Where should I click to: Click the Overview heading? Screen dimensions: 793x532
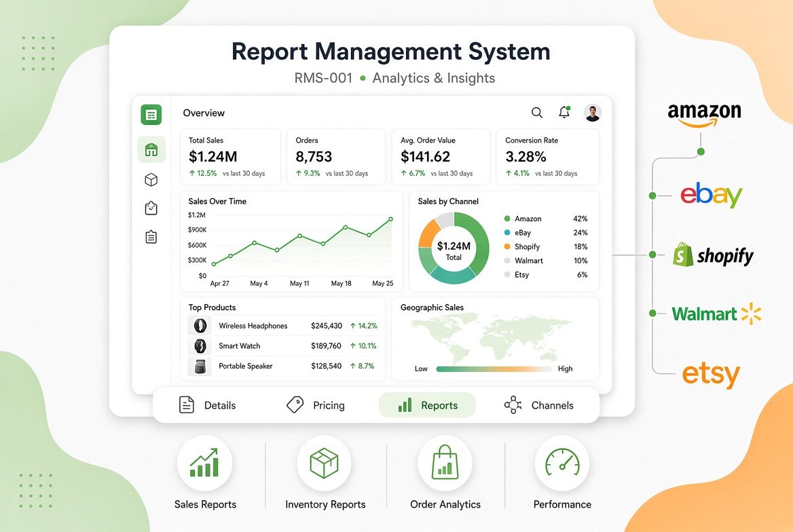(x=204, y=113)
